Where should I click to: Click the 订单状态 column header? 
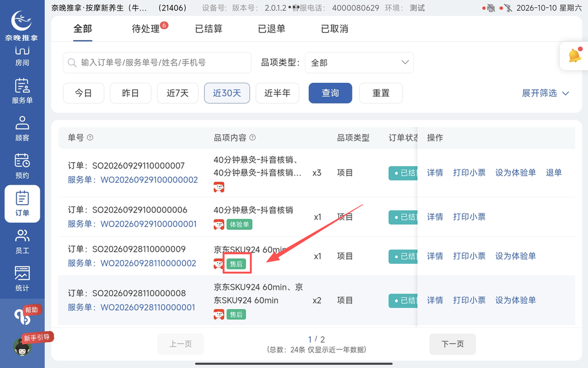(403, 138)
